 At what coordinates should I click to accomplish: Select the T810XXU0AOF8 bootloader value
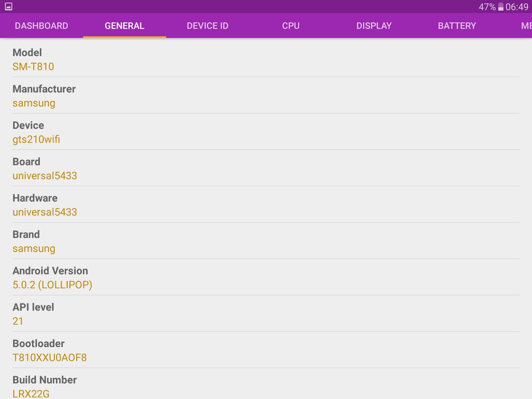click(x=50, y=358)
